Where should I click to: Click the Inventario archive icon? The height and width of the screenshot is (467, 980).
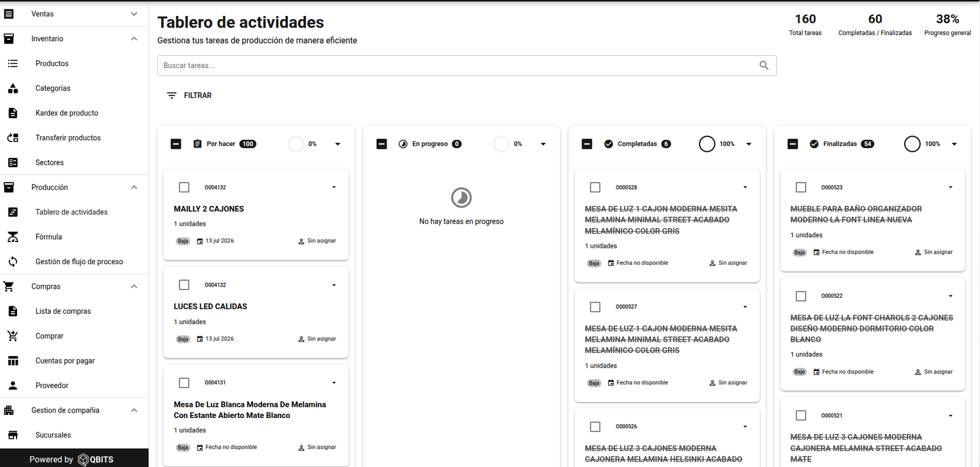coord(9,39)
